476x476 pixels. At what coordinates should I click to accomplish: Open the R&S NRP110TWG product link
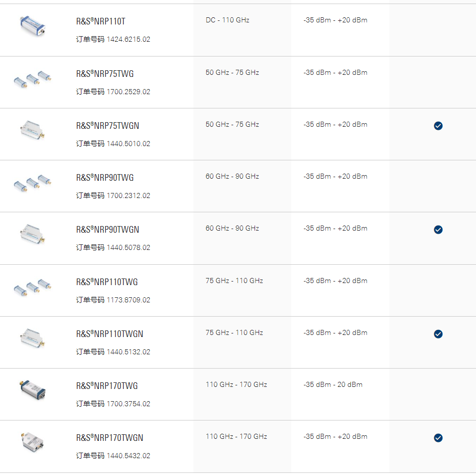pos(107,282)
